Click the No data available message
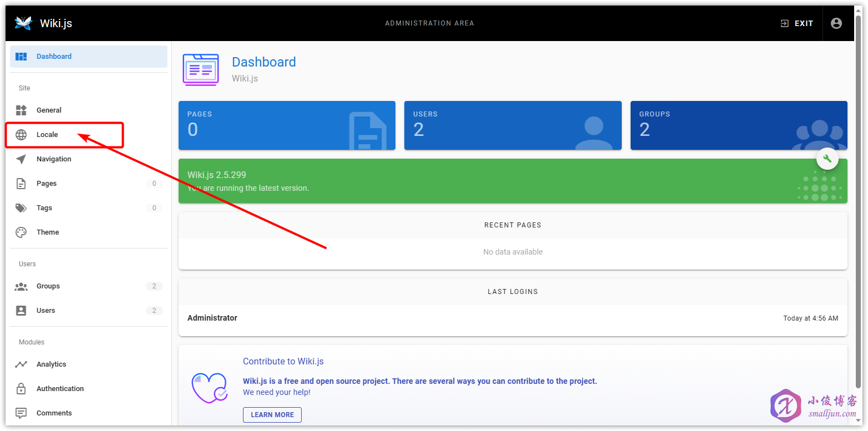Viewport: 868px width, 431px height. pos(513,252)
